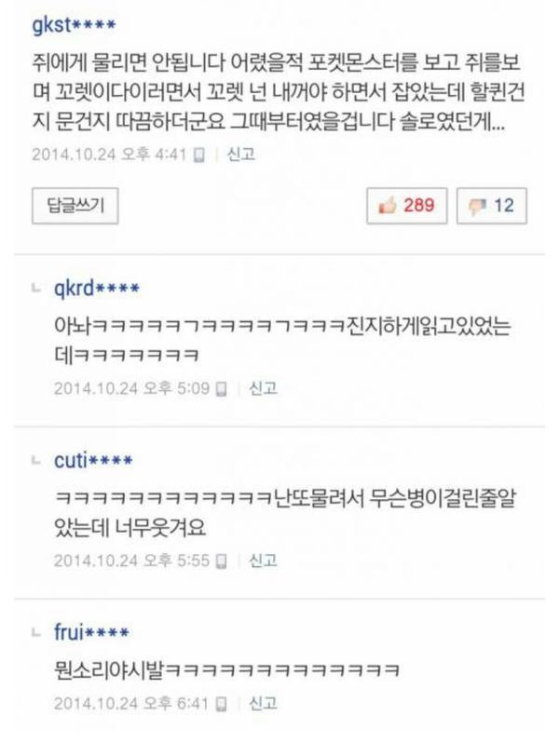The width and height of the screenshot is (559, 756).
Task: Visit the frui**** username
Action: (91, 631)
